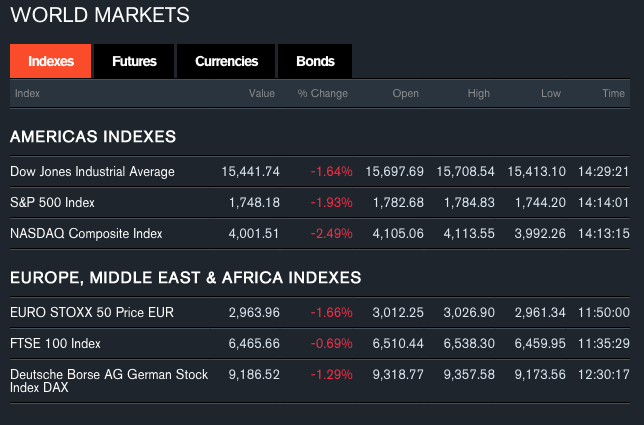Image resolution: width=644 pixels, height=425 pixels.
Task: Select EURO STOXX value 2,963.96
Action: [x=254, y=312]
